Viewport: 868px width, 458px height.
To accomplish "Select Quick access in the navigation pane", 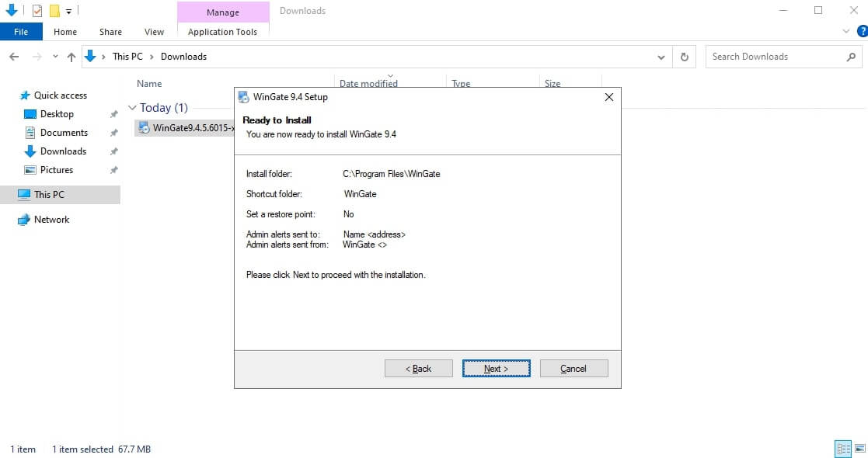I will (61, 95).
